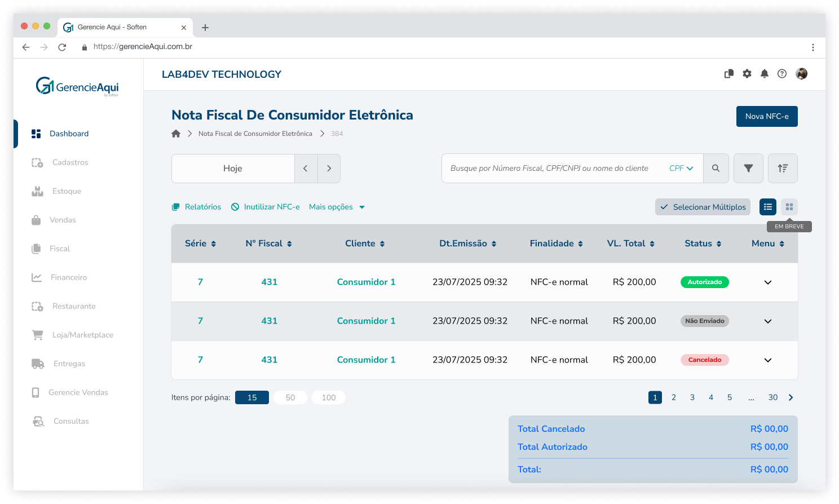This screenshot has width=839, height=504.
Task: Click the Hoje date selector
Action: [233, 169]
